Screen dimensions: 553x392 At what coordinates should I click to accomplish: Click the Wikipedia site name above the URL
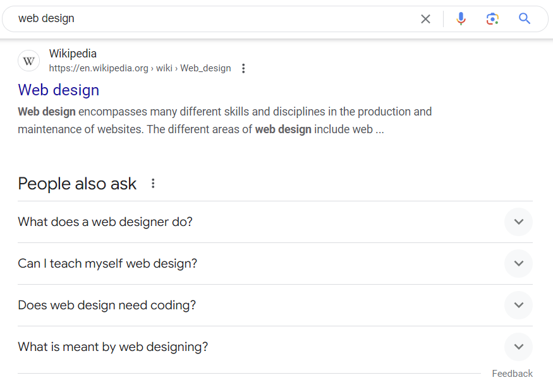(x=73, y=53)
